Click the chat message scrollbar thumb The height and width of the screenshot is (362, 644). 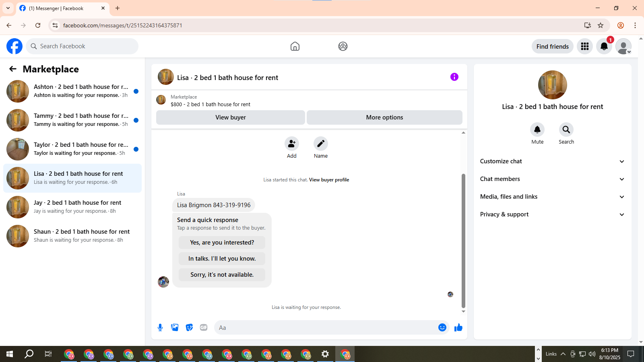(463, 241)
